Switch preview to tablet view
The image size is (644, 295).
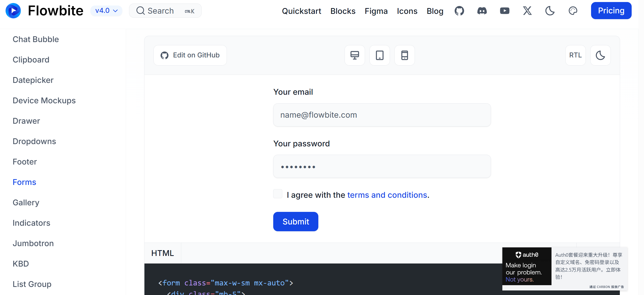380,55
